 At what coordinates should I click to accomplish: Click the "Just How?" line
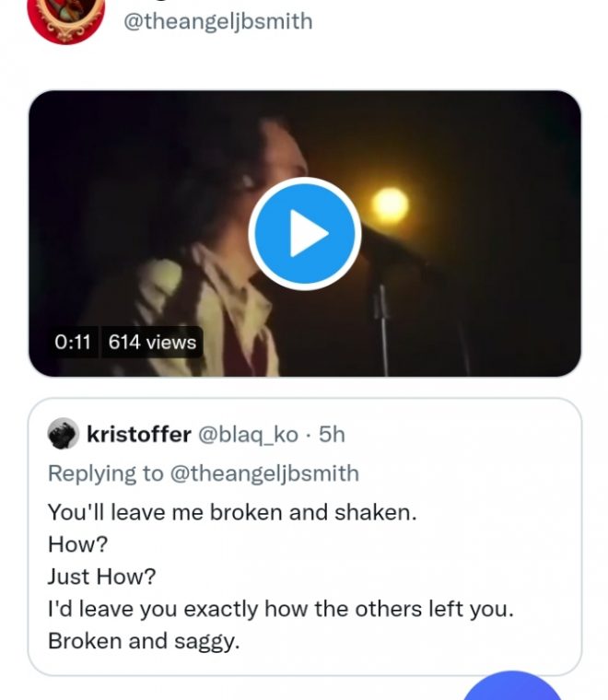pos(101,577)
